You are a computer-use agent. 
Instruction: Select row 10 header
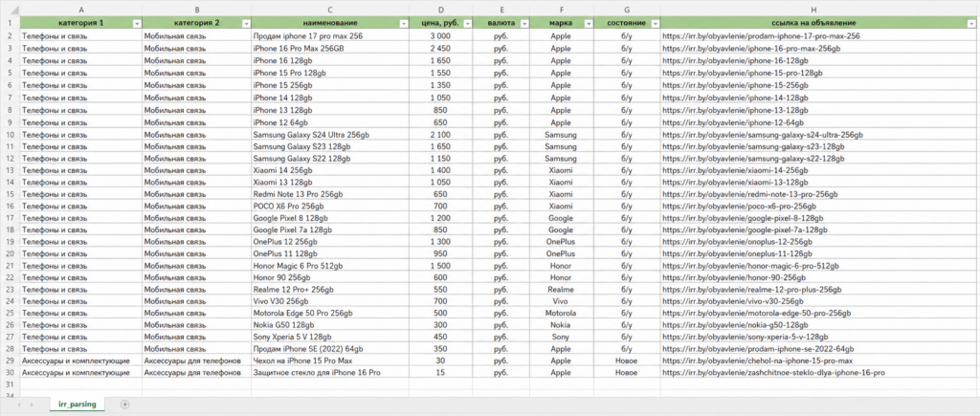[x=10, y=135]
